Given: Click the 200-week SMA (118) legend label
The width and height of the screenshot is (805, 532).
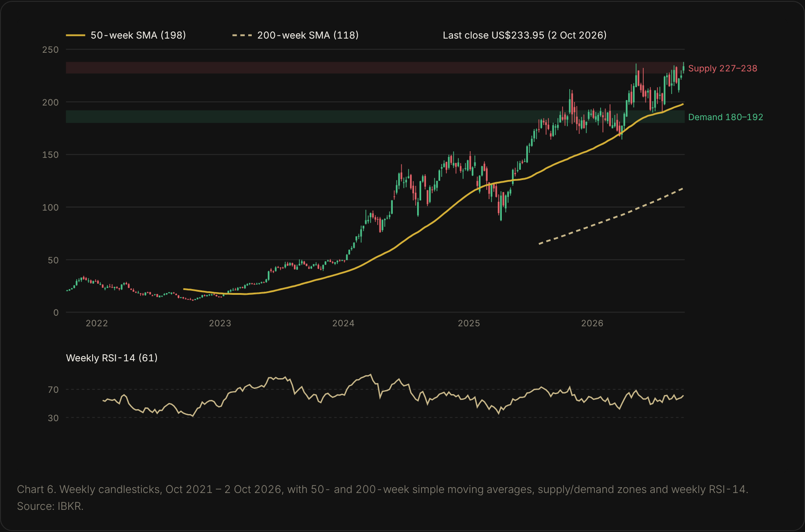Looking at the screenshot, I should 308,35.
